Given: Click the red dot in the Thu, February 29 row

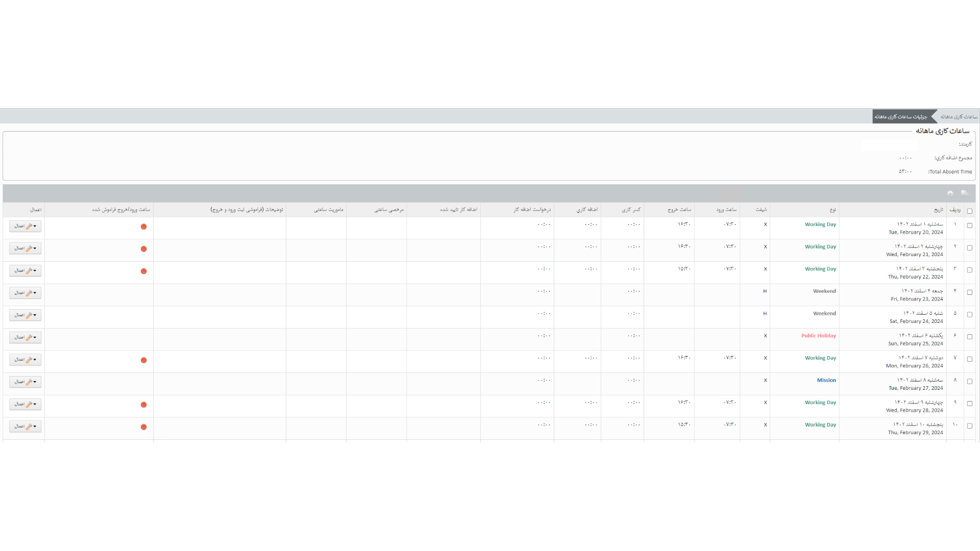Looking at the screenshot, I should (x=143, y=427).
